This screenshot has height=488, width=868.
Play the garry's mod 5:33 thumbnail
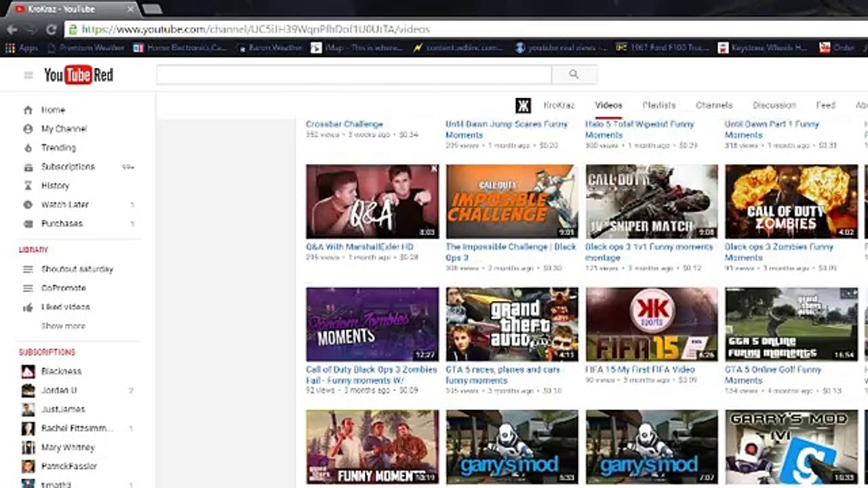[x=512, y=447]
